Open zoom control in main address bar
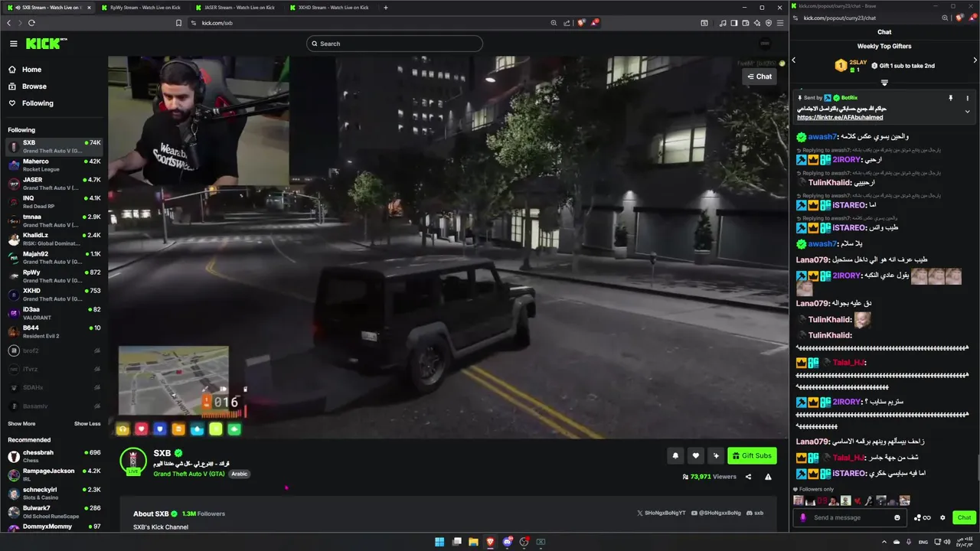This screenshot has height=551, width=980. 554,23
